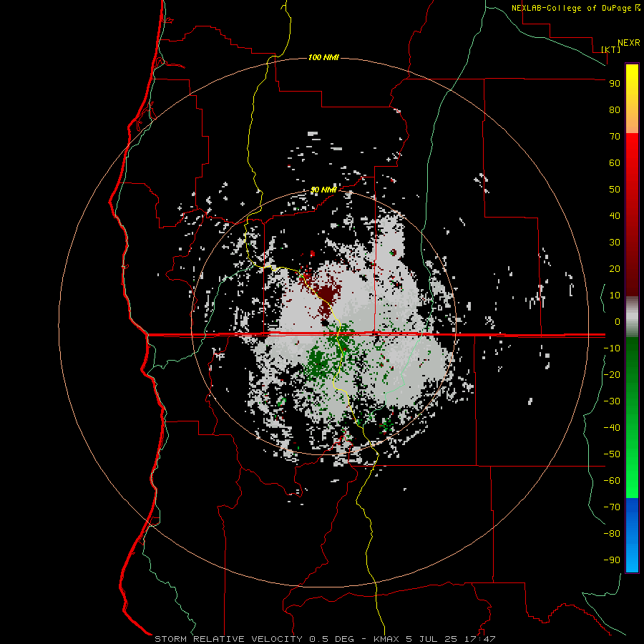Click the -10 value on velocity scale

pos(612,348)
